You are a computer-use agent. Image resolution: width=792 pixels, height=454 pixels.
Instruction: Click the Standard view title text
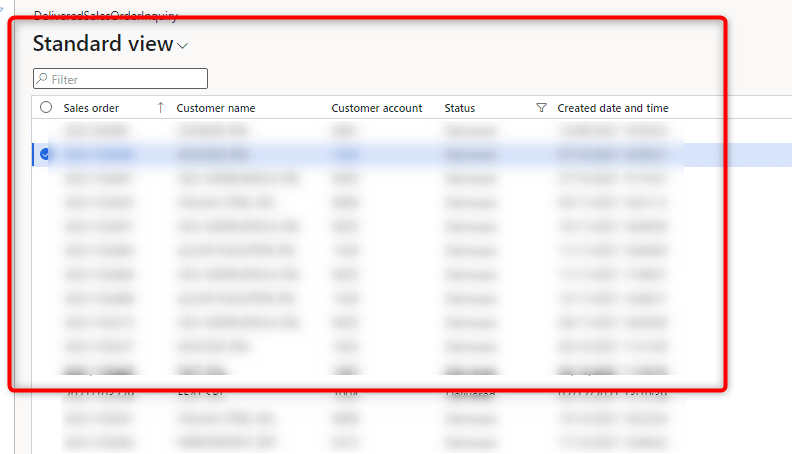(x=102, y=44)
